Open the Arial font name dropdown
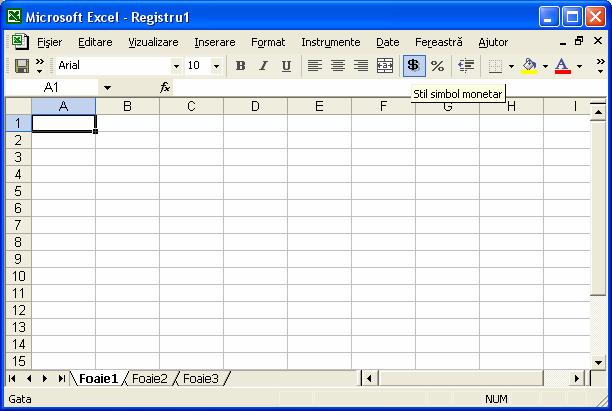 click(x=177, y=66)
